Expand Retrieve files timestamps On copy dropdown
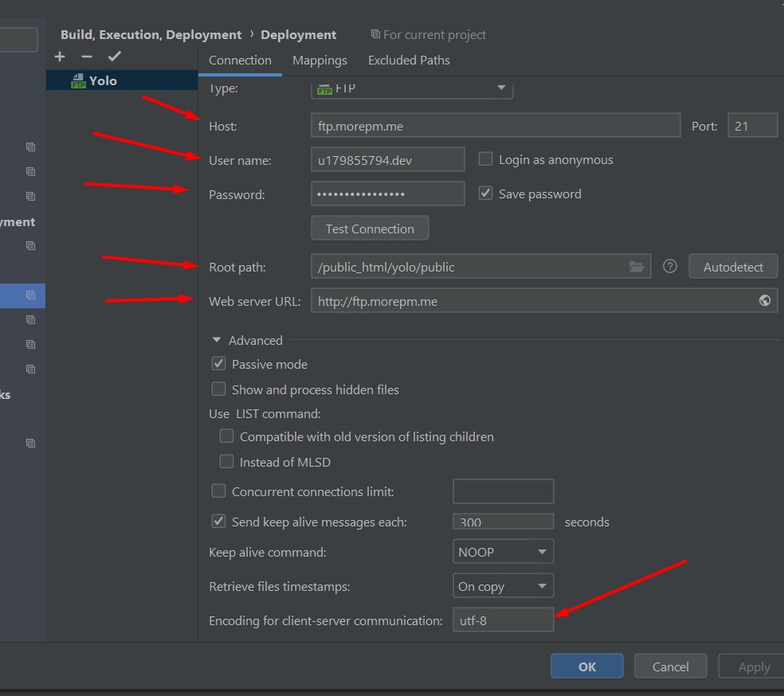Image resolution: width=784 pixels, height=696 pixels. pos(503,586)
